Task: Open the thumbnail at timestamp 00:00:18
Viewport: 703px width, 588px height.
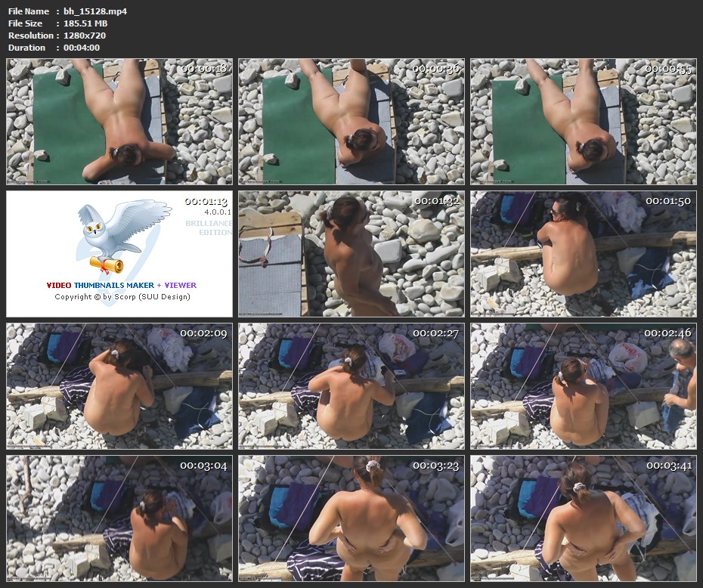Action: tap(119, 122)
